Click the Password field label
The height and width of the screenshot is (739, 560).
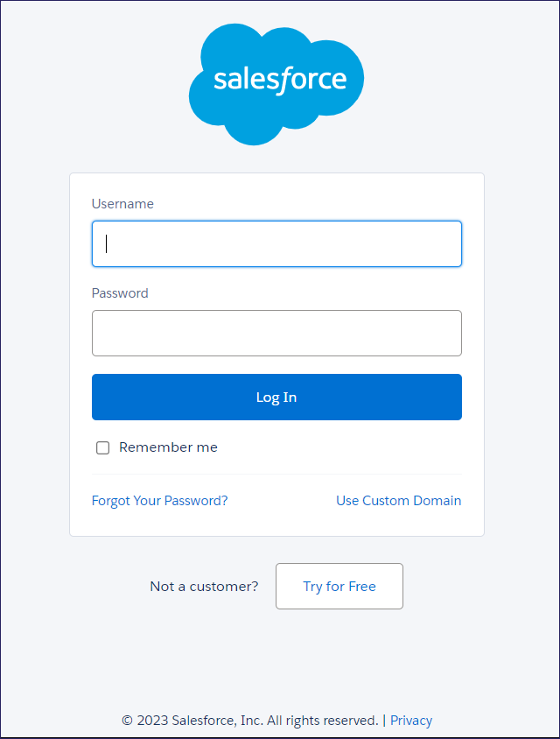[x=120, y=293]
